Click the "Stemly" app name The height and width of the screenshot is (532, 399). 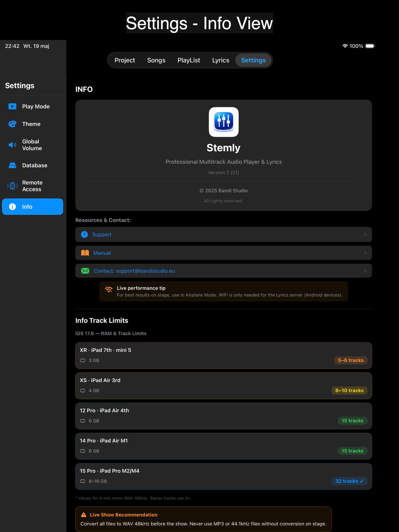pos(224,148)
